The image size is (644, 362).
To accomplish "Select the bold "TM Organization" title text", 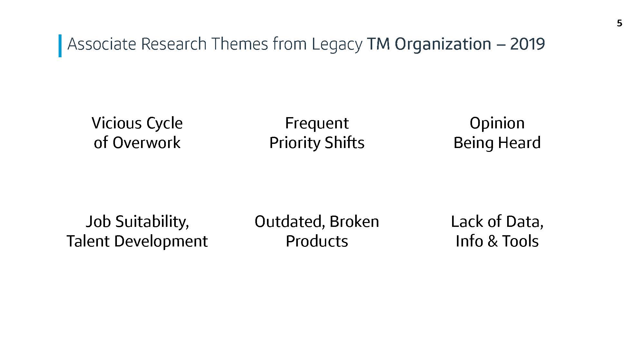I will pyautogui.click(x=429, y=44).
